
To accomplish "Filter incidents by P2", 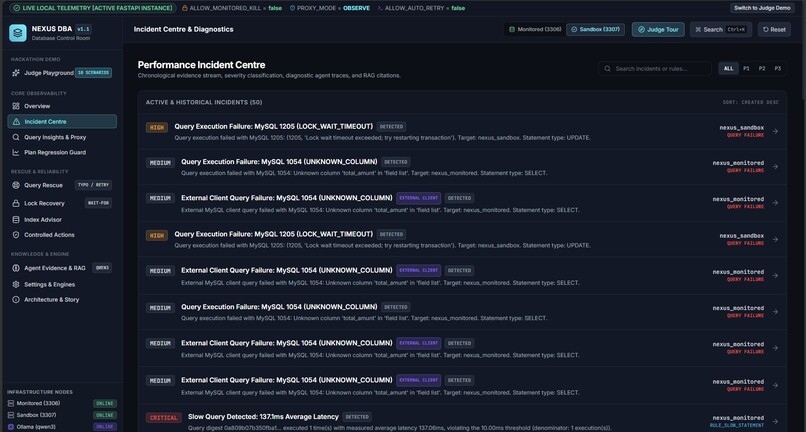I will tap(762, 68).
